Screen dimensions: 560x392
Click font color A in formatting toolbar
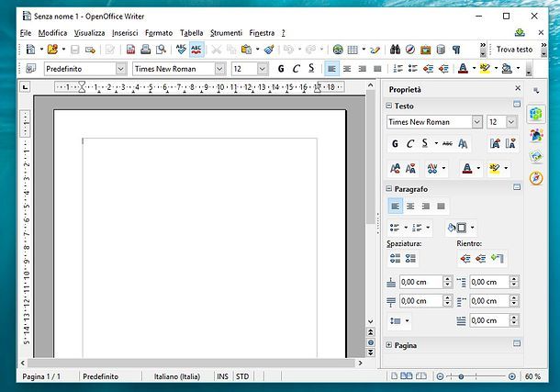pyautogui.click(x=463, y=69)
